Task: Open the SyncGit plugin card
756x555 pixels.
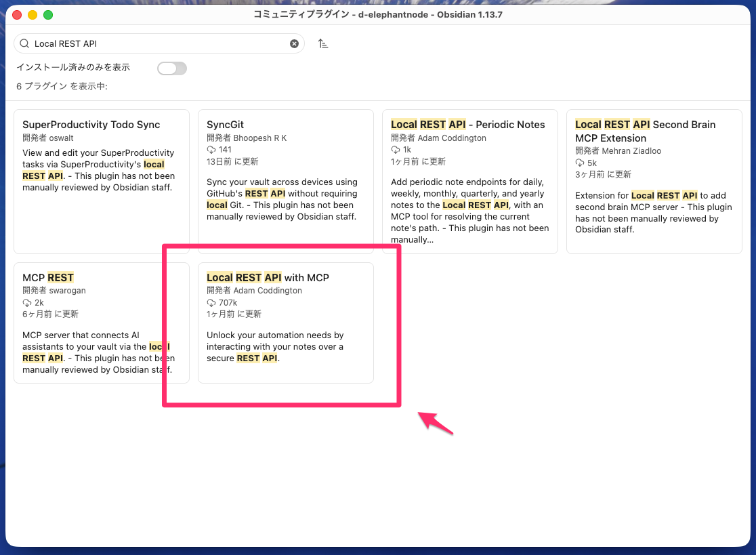Action: (x=286, y=182)
